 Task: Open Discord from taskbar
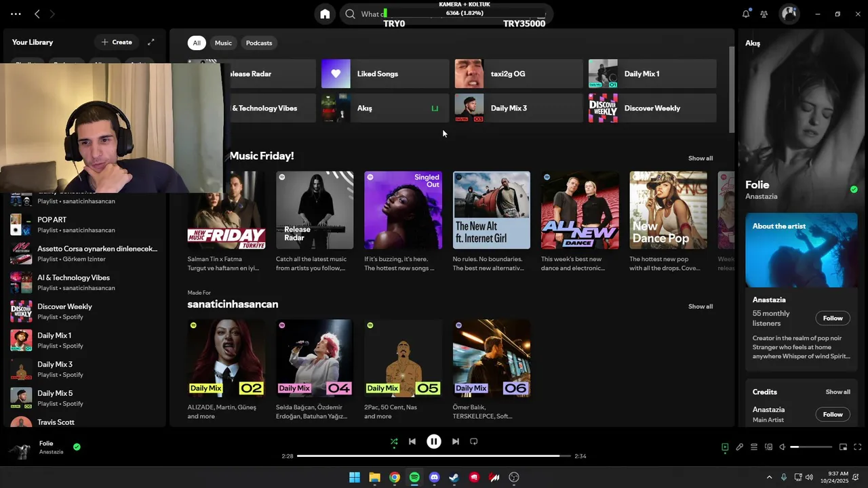coord(434,477)
